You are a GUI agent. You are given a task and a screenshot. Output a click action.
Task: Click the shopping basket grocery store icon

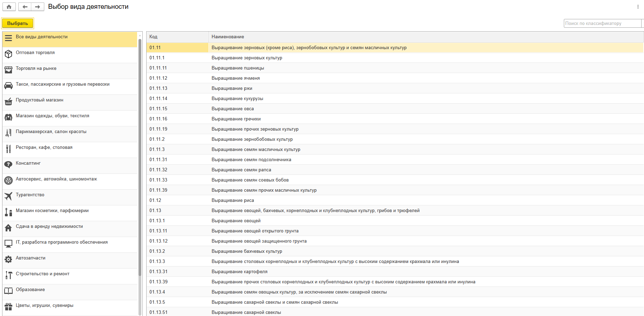8,102
